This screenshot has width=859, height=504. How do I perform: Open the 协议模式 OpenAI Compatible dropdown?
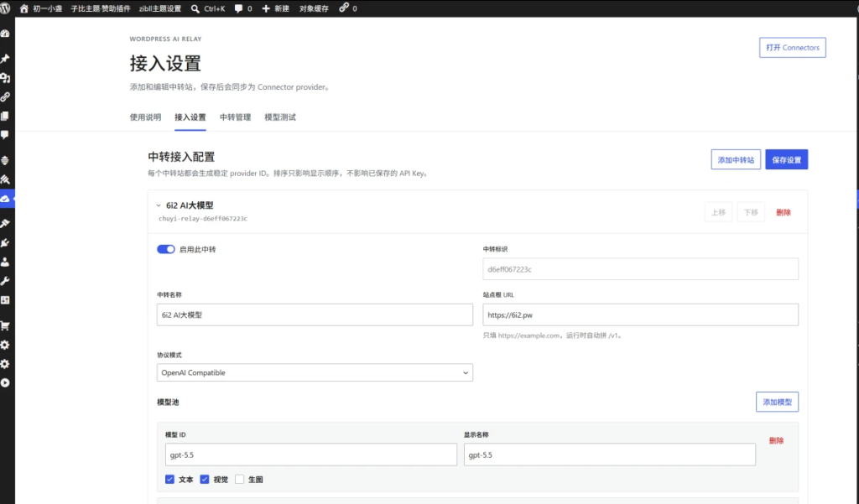(315, 372)
